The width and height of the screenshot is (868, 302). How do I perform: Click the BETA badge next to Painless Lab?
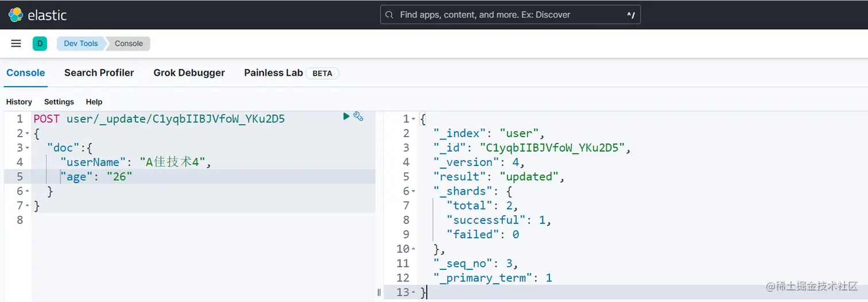pos(322,73)
